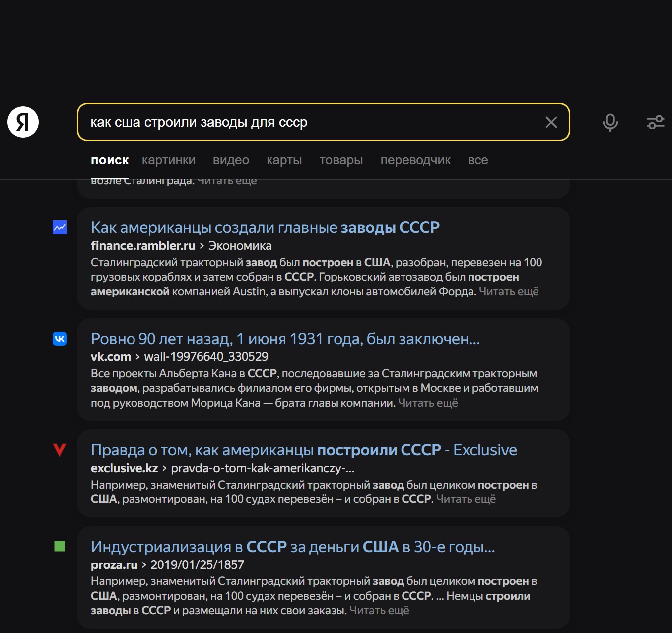This screenshot has width=672, height=633.
Task: Click the green square favicon for proza.ru
Action: (60, 546)
